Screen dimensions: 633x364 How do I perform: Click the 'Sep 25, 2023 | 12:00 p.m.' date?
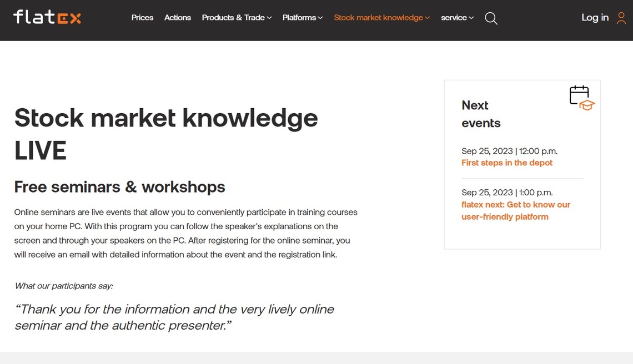[x=509, y=151]
